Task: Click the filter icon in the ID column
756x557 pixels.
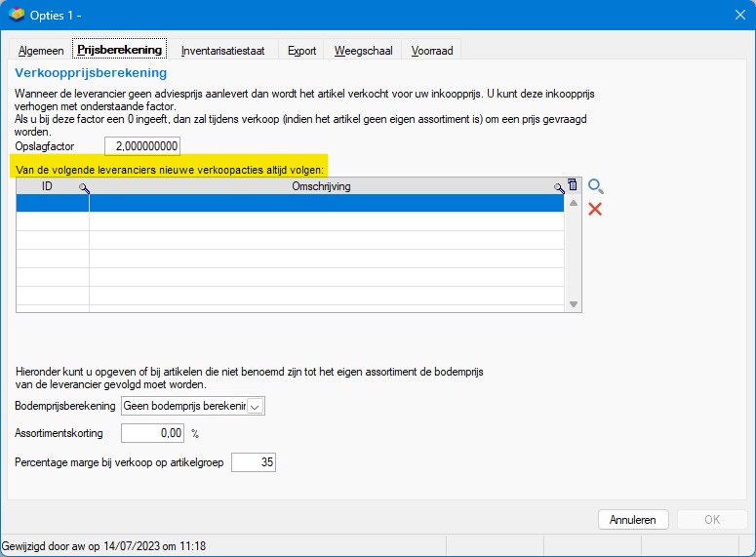Action: pos(84,188)
